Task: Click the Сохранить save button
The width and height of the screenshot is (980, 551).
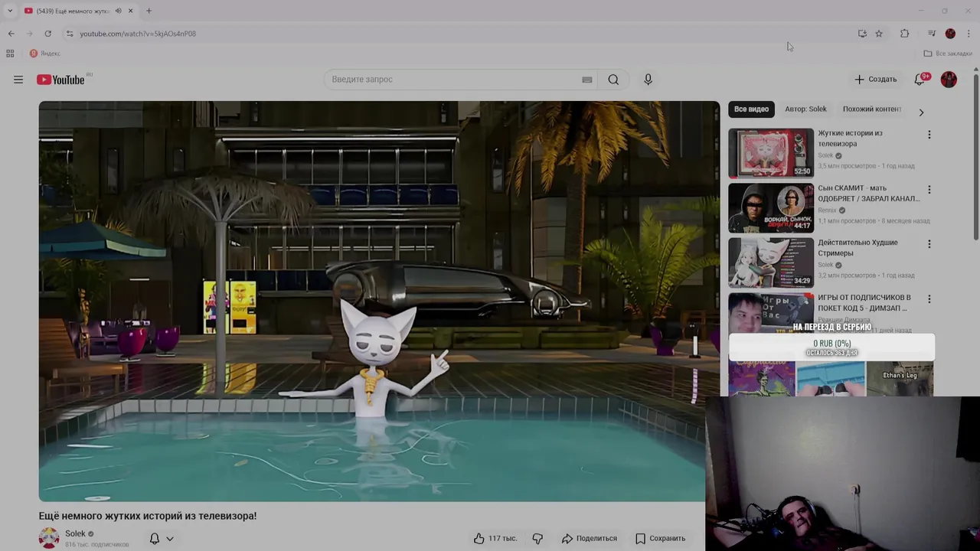Action: (x=660, y=539)
